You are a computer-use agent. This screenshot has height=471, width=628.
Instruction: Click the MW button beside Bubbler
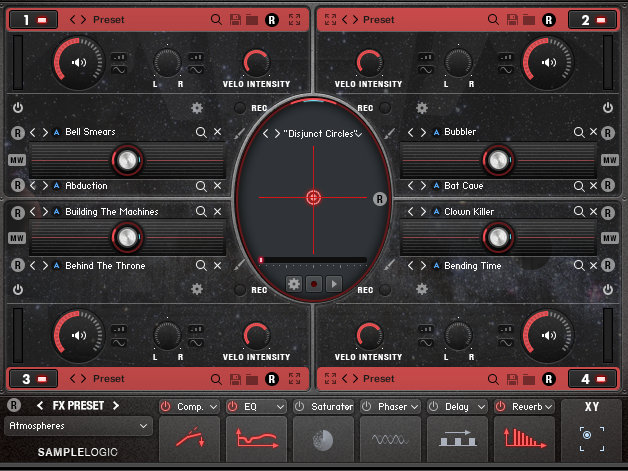pyautogui.click(x=610, y=160)
